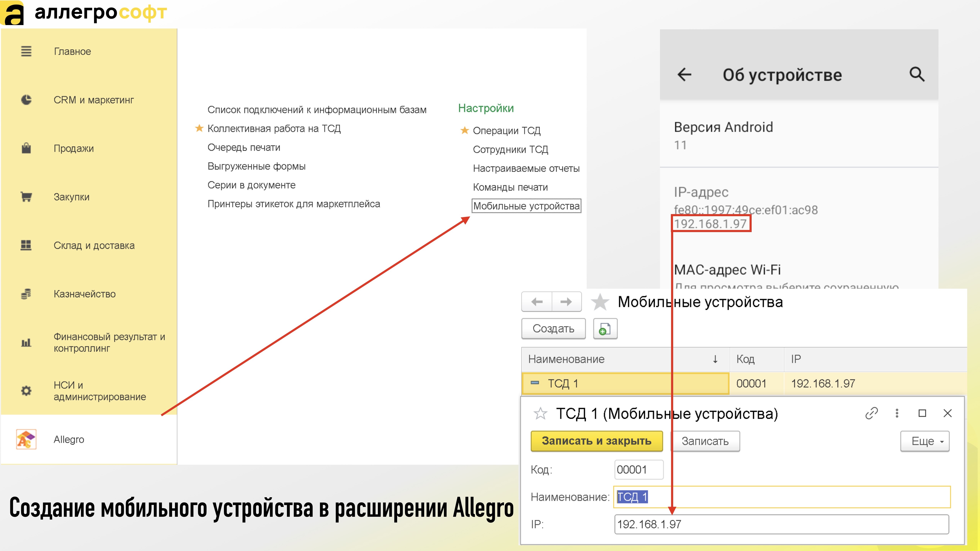The height and width of the screenshot is (551, 980).
Task: Click the Allegro extension icon
Action: point(26,439)
